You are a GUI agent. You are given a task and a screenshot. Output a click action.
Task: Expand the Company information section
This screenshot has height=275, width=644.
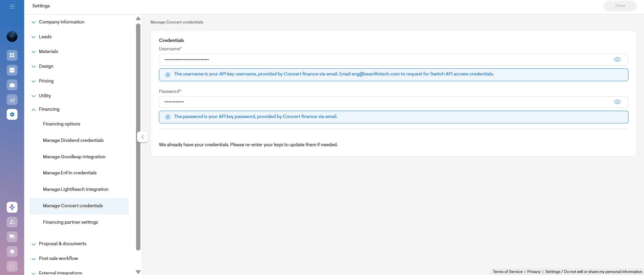pos(61,22)
